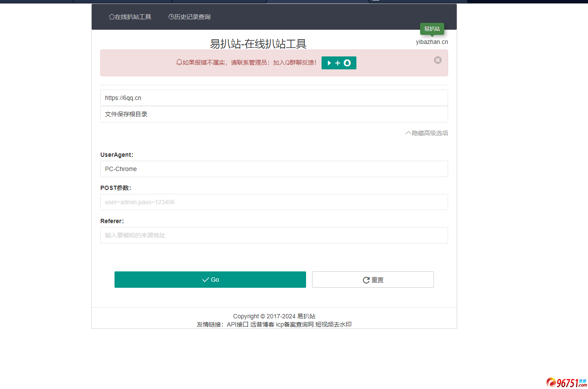This screenshot has height=389, width=588.
Task: Open the 在线扒站工具 nav item
Action: coord(130,17)
